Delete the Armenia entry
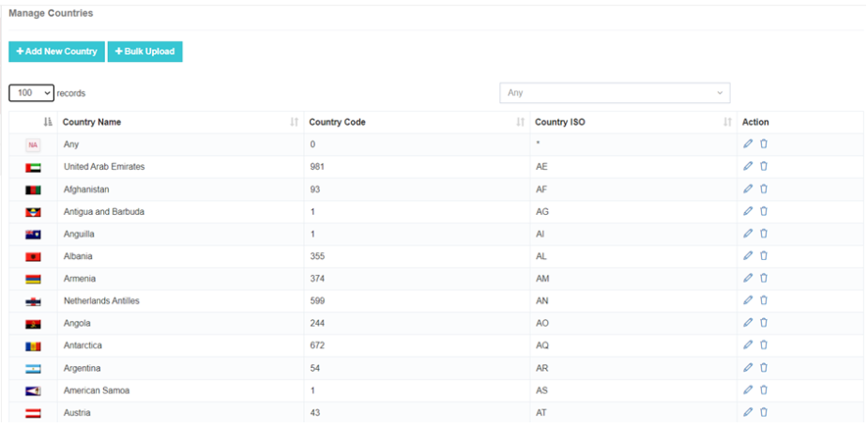Image resolution: width=868 pixels, height=442 pixels. point(764,278)
